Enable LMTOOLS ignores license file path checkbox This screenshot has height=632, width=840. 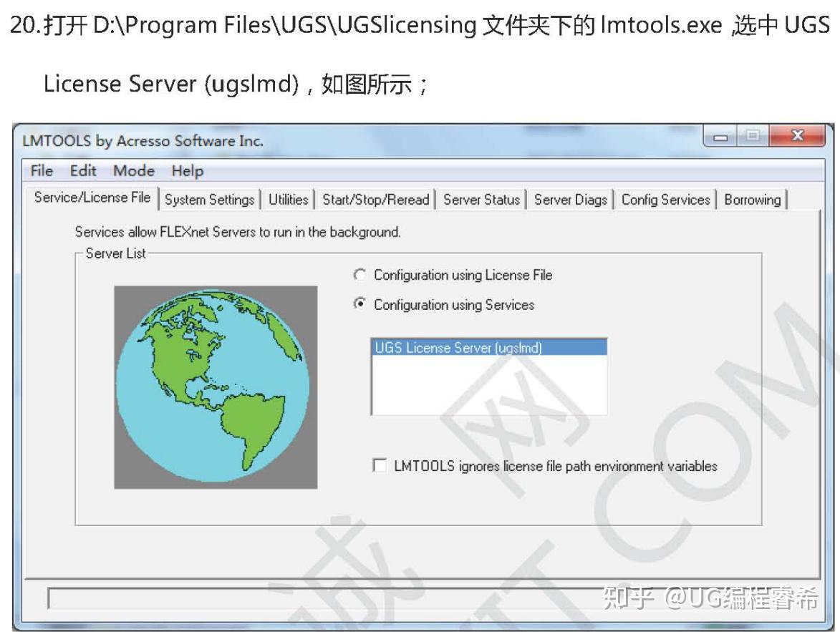coord(380,466)
